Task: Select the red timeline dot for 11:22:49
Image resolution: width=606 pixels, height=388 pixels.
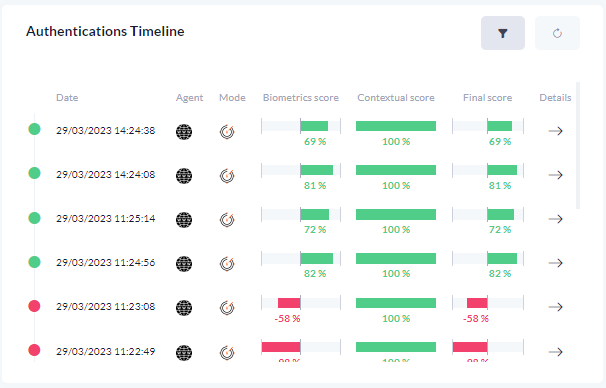Action: tap(34, 350)
